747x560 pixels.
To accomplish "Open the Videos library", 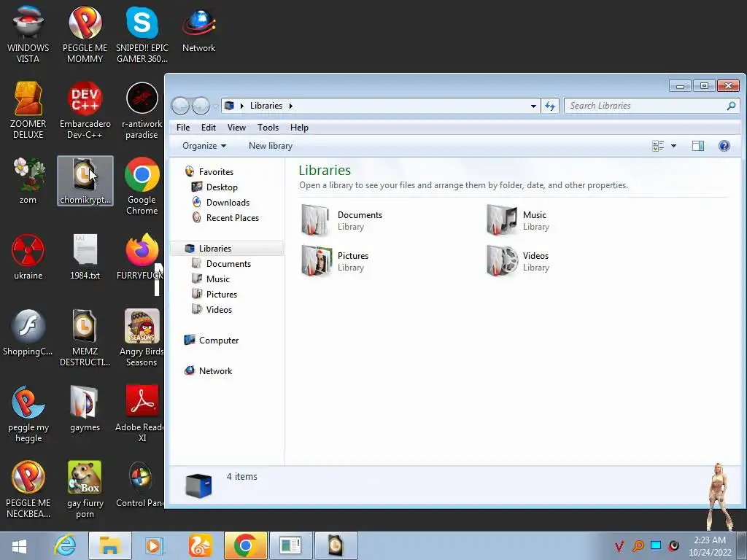I will point(518,262).
